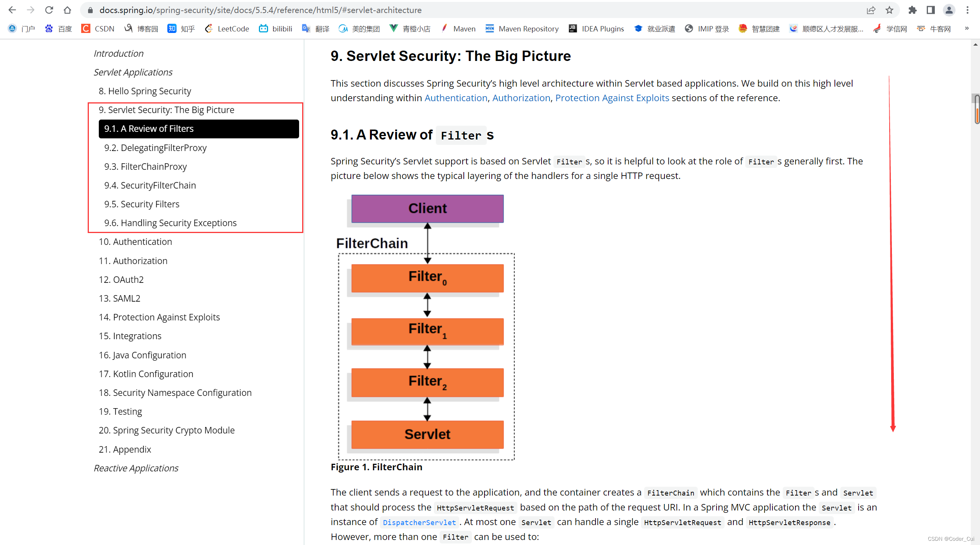Click the DispatcherServlet link
This screenshot has width=980, height=545.
[419, 522]
